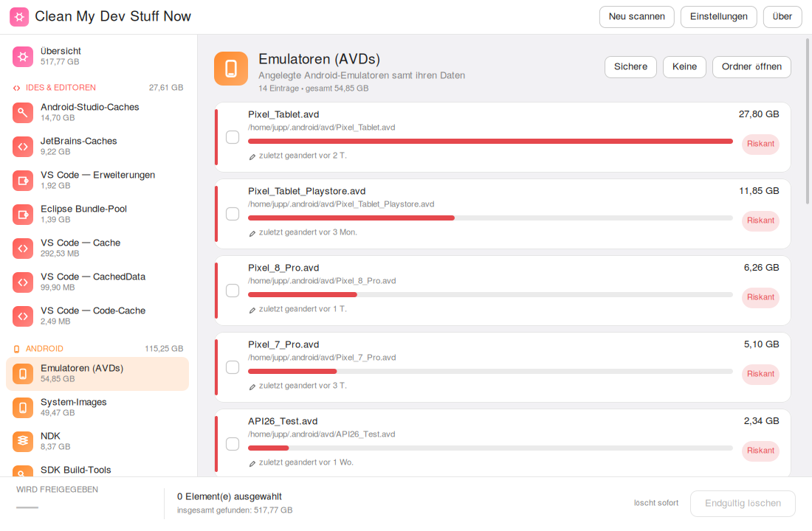The image size is (812, 531).
Task: Click the VS Code Cache icon
Action: coord(23,249)
